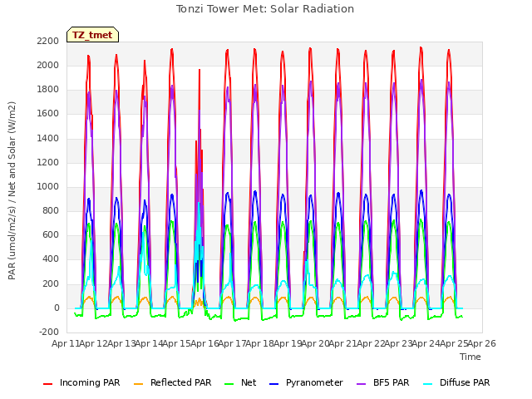
Task: Toggle the Diffuse PAR legend entry
Action: click(x=456, y=382)
